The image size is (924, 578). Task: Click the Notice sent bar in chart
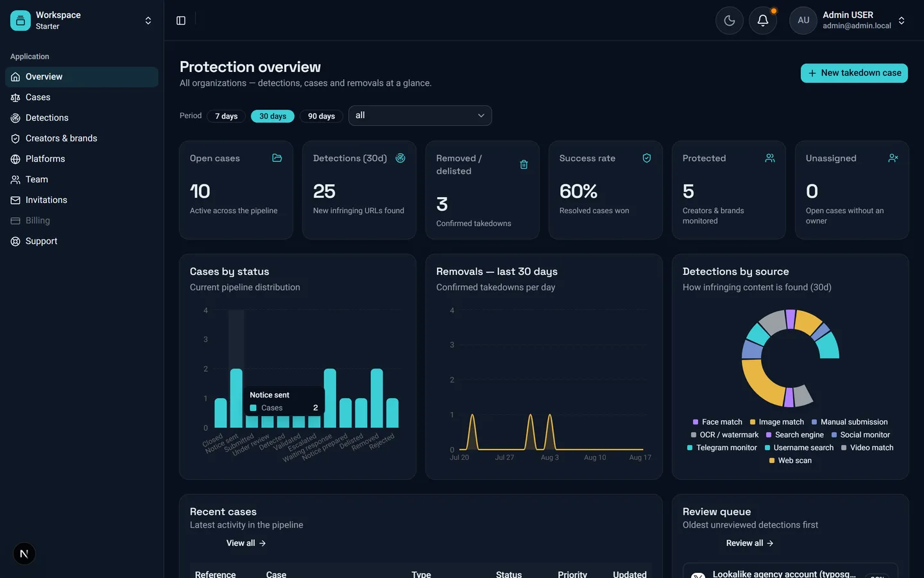point(236,398)
